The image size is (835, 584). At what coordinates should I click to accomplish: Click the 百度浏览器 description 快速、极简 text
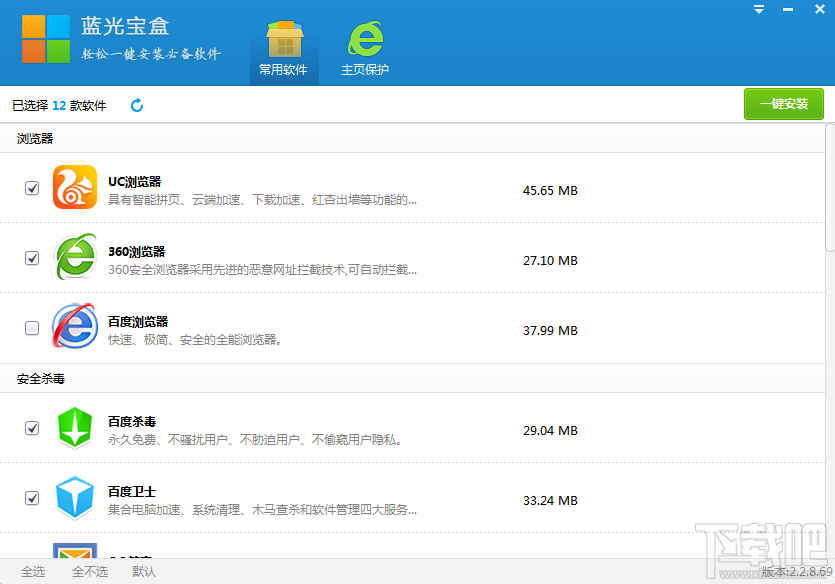pos(195,340)
